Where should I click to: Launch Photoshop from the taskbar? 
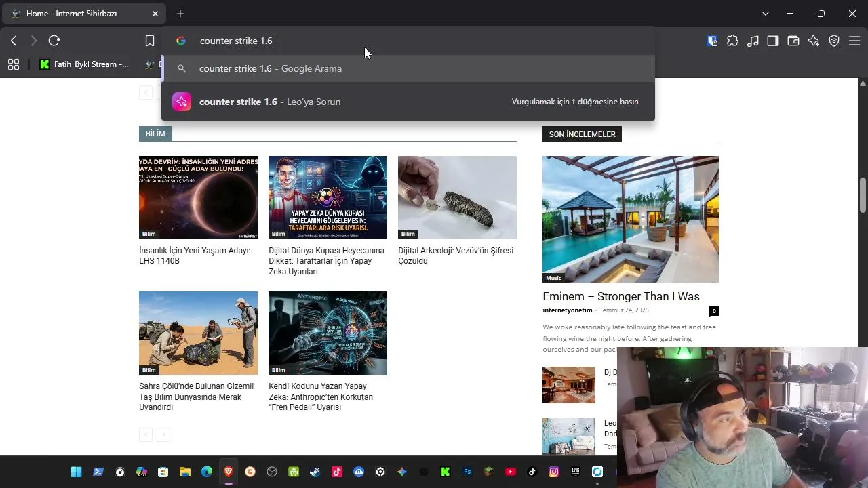tap(467, 472)
